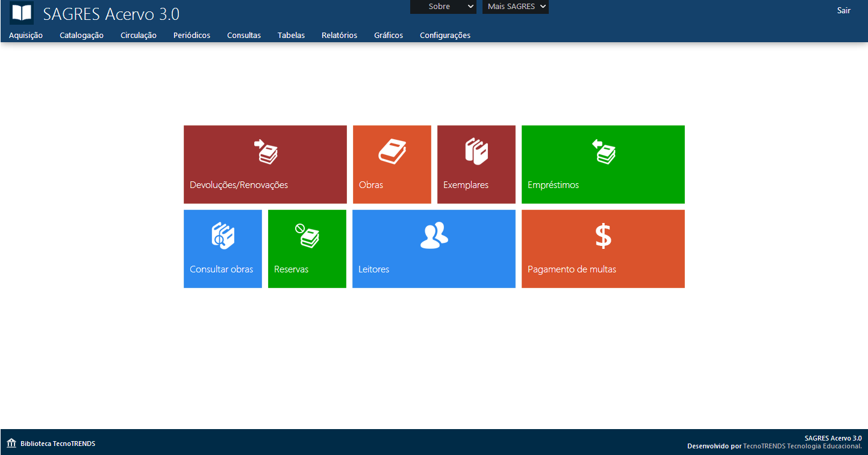Select the dollar sign fines icon
868x455 pixels.
(603, 236)
